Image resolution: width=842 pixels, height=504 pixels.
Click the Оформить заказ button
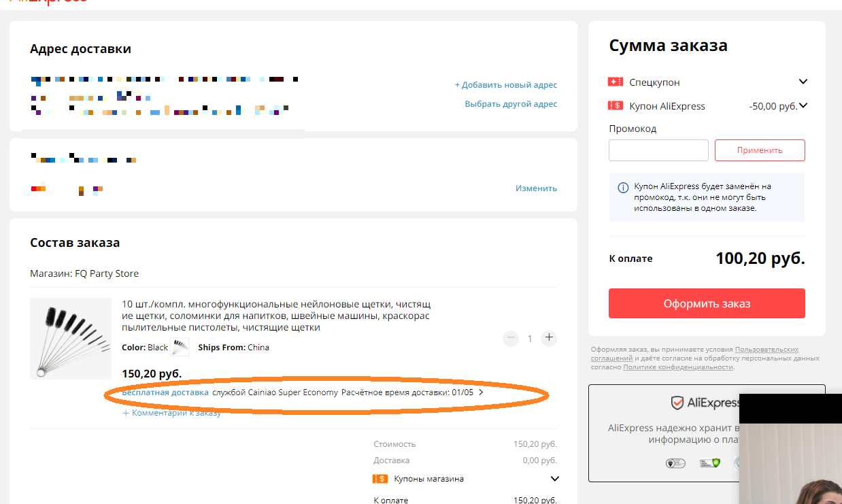(x=707, y=303)
